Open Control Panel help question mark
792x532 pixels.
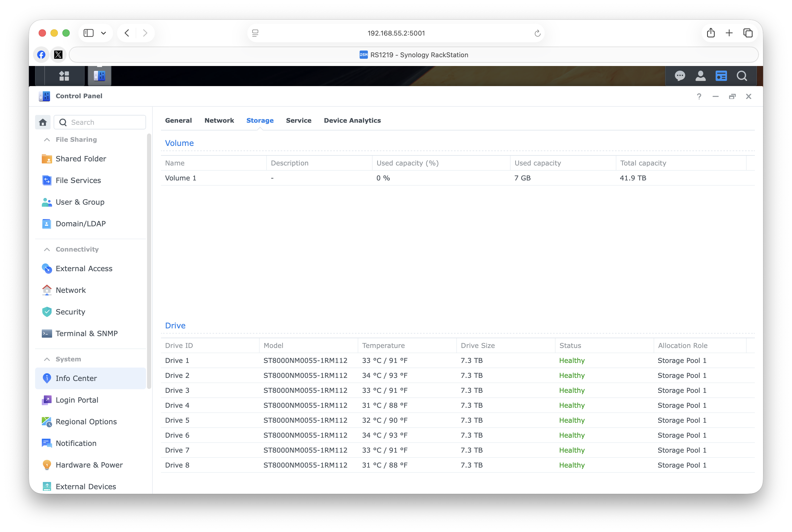699,96
